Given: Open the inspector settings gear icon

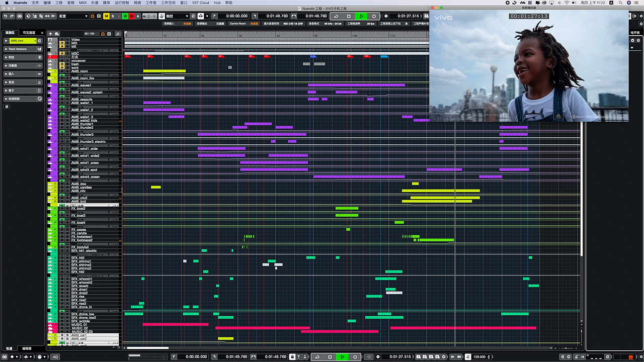Looking at the screenshot, I should [7, 107].
